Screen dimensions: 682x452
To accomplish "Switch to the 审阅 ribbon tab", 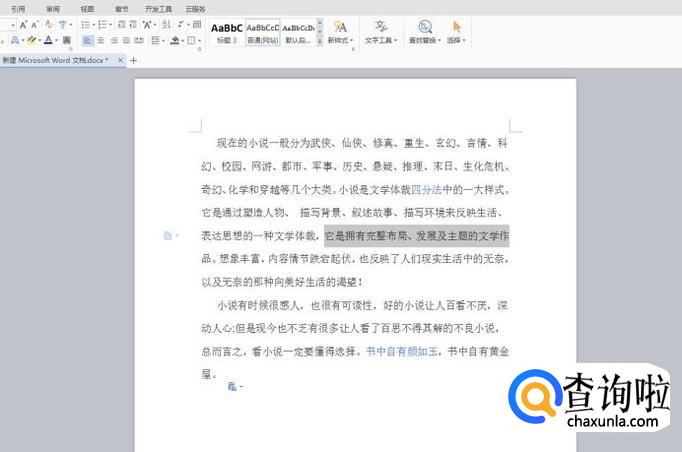I will [x=53, y=9].
